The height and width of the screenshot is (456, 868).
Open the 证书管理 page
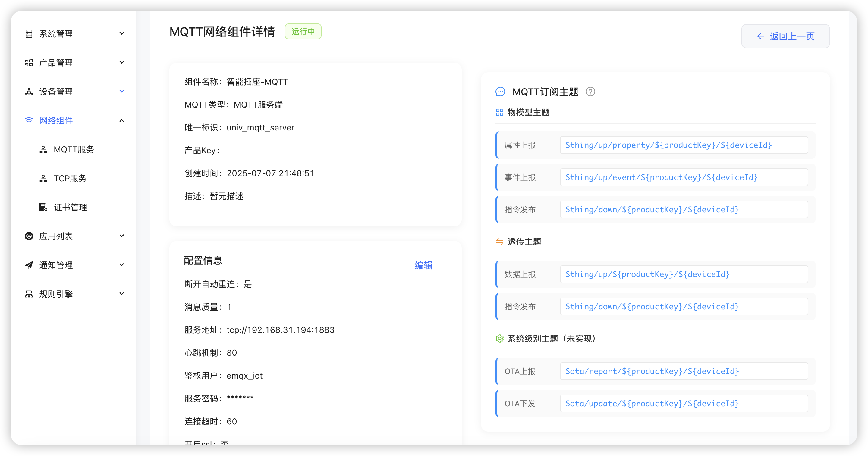71,207
